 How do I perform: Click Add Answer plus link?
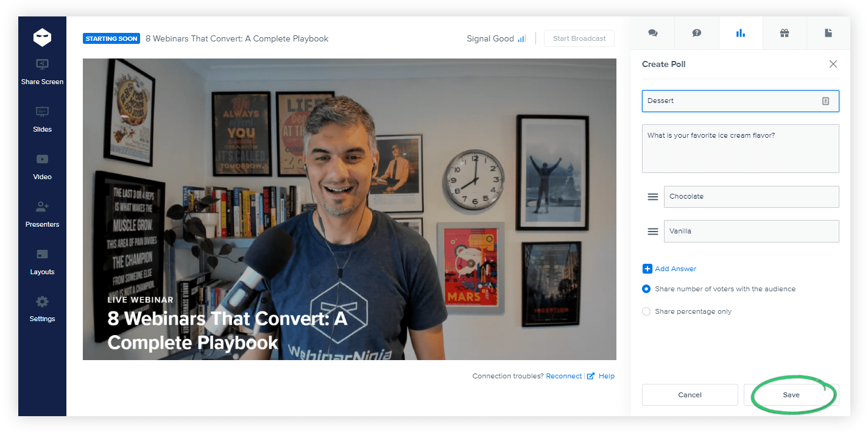click(669, 269)
